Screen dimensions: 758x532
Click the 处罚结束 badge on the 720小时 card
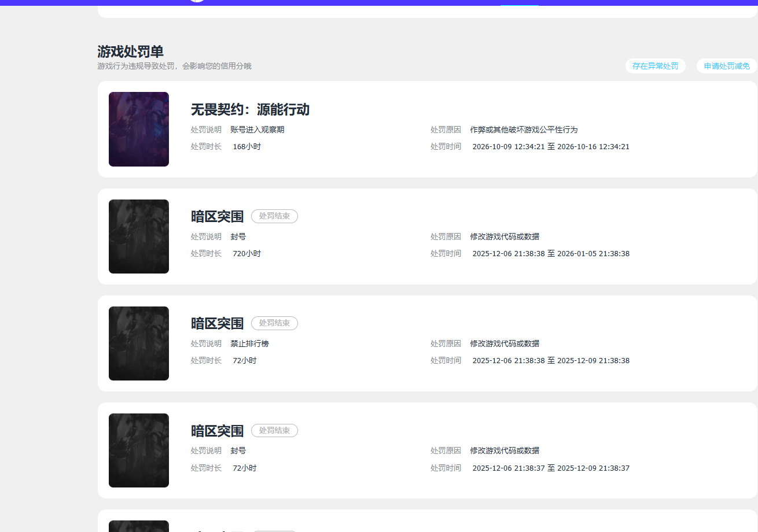(x=274, y=216)
